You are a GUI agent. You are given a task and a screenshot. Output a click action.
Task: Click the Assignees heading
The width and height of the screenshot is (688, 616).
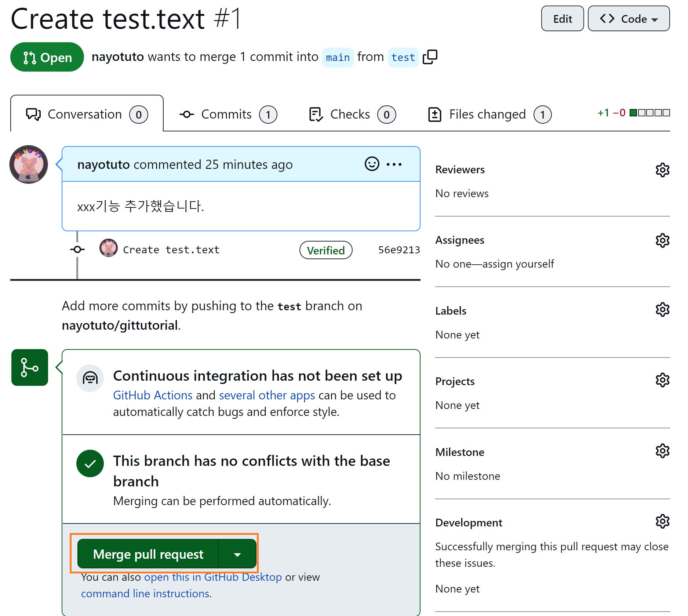460,240
